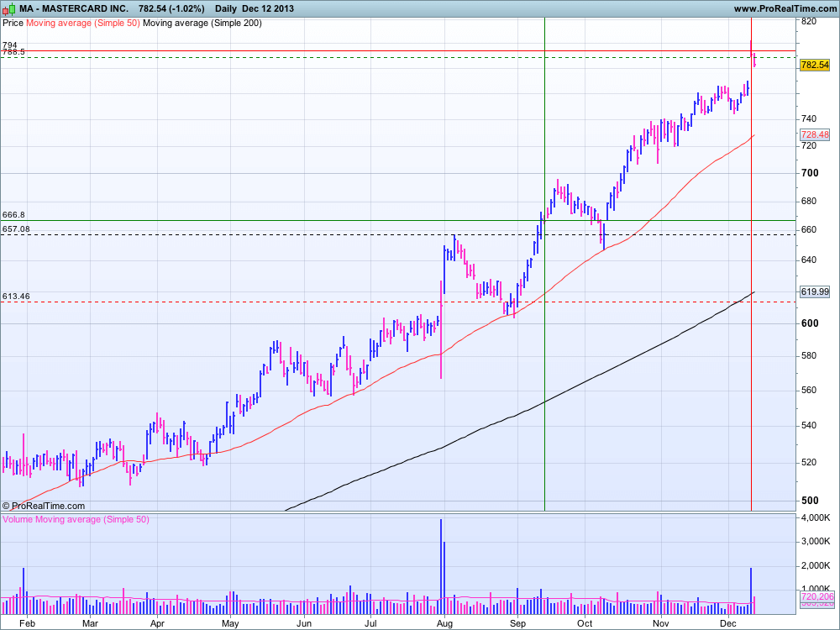Image resolution: width=840 pixels, height=630 pixels.
Task: Click the tall December volume spike bar
Action: [751, 591]
